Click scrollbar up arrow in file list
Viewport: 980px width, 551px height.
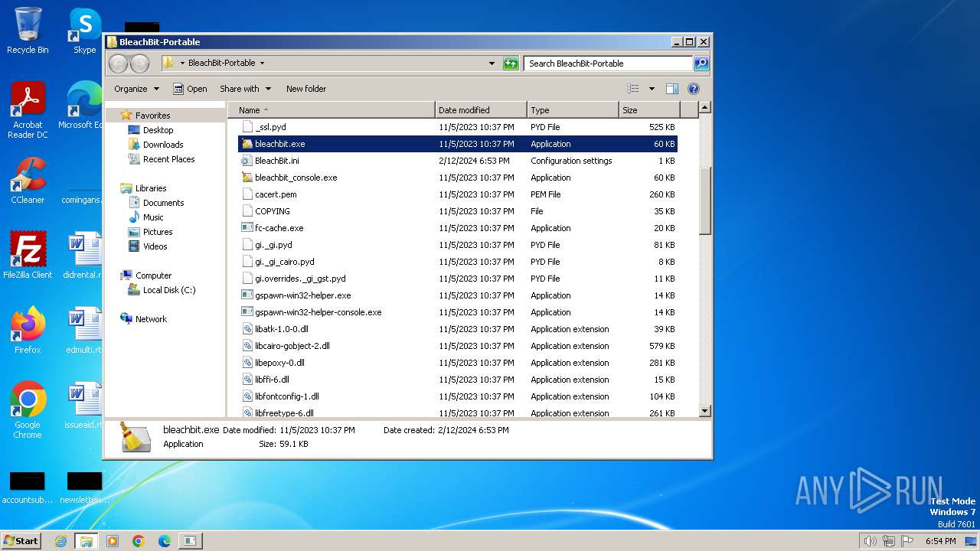(x=705, y=108)
